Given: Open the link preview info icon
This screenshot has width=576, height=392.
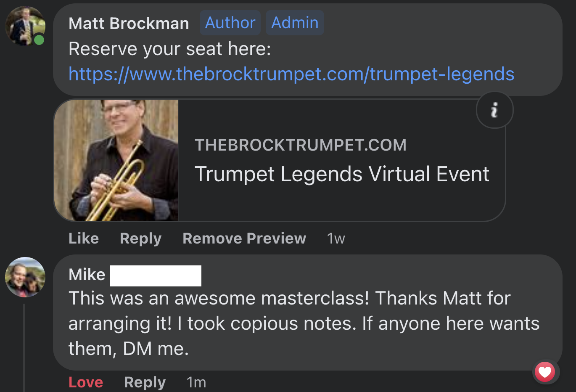Looking at the screenshot, I should coord(494,110).
